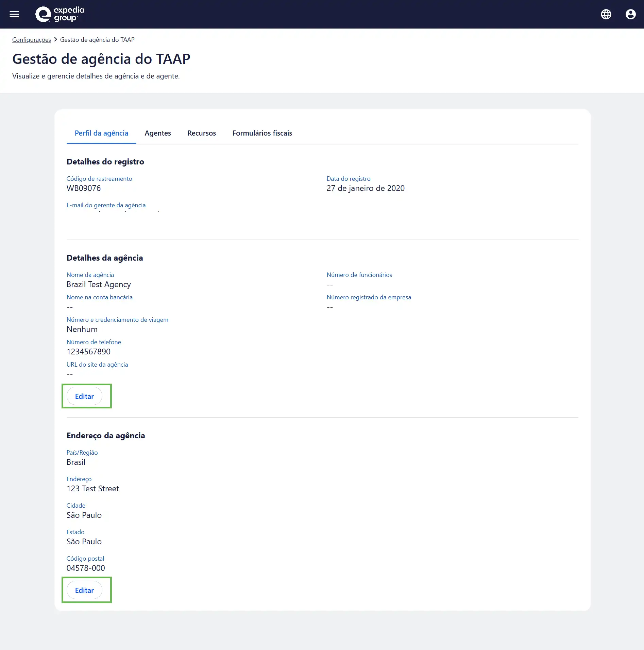This screenshot has height=650, width=644.
Task: Switch to the Recursos tab
Action: coord(201,133)
